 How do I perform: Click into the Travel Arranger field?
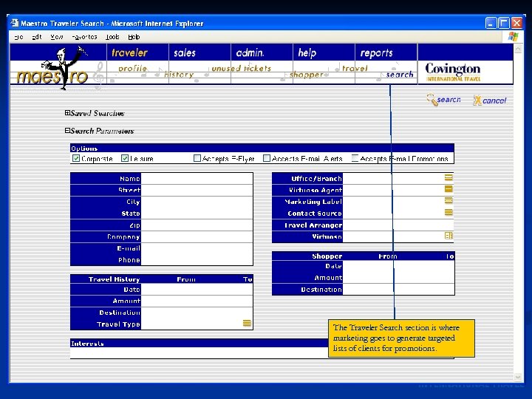398,225
